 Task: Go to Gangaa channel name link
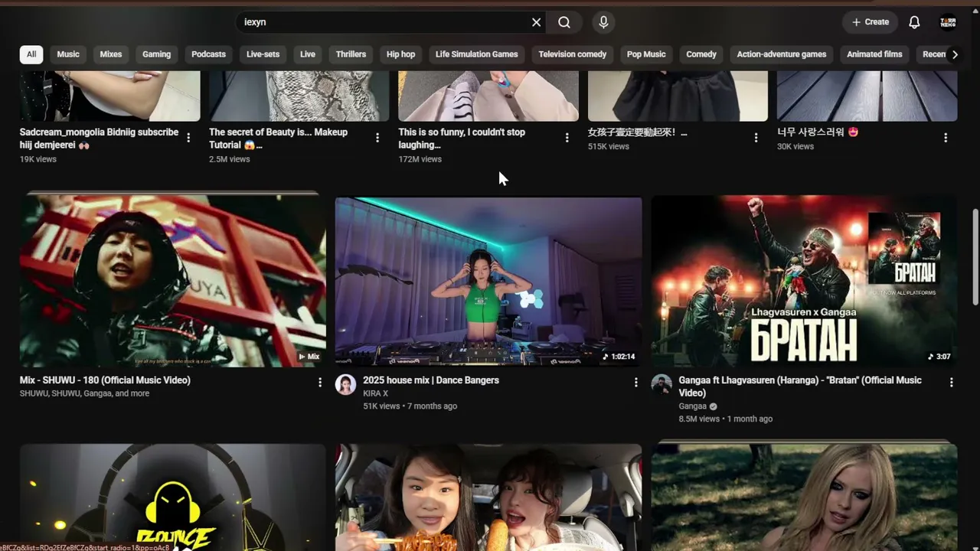692,406
